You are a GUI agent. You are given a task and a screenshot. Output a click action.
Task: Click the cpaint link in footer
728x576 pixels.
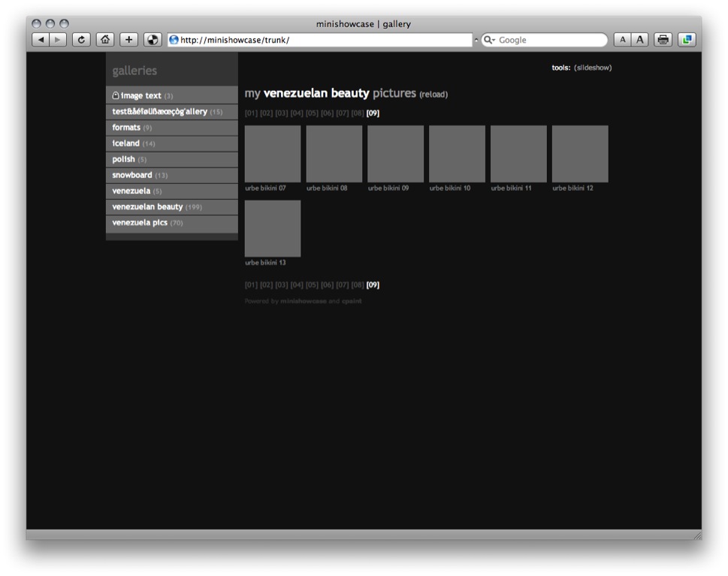(x=352, y=301)
